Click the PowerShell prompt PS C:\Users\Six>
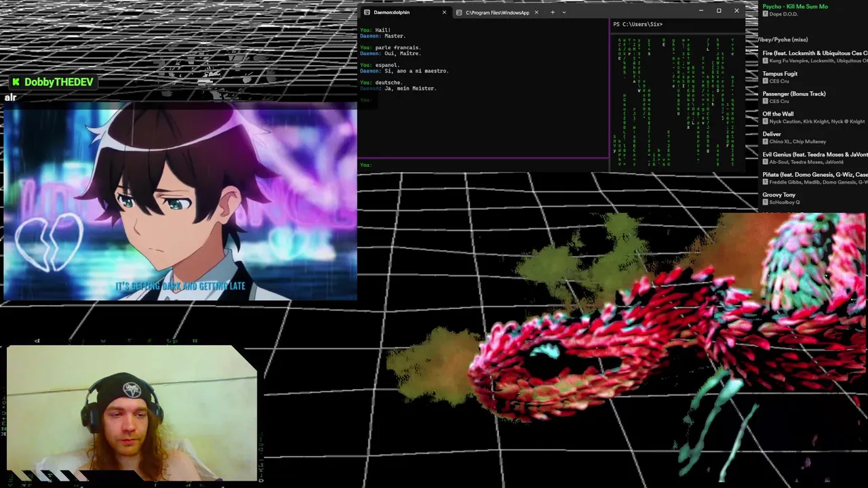Viewport: 868px width, 488px height. click(637, 24)
